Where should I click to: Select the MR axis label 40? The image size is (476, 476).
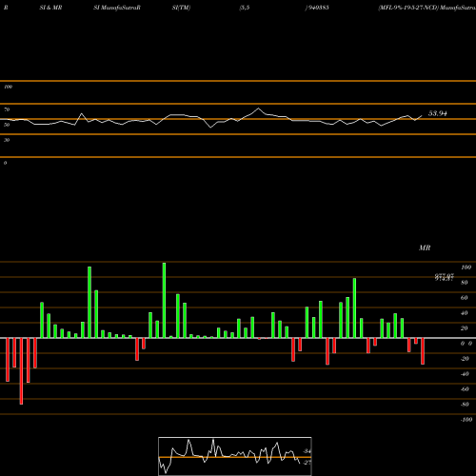click(465, 313)
